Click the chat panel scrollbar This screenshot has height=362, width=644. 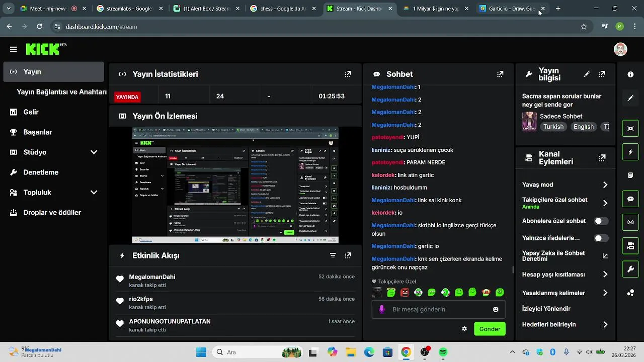pyautogui.click(x=513, y=269)
